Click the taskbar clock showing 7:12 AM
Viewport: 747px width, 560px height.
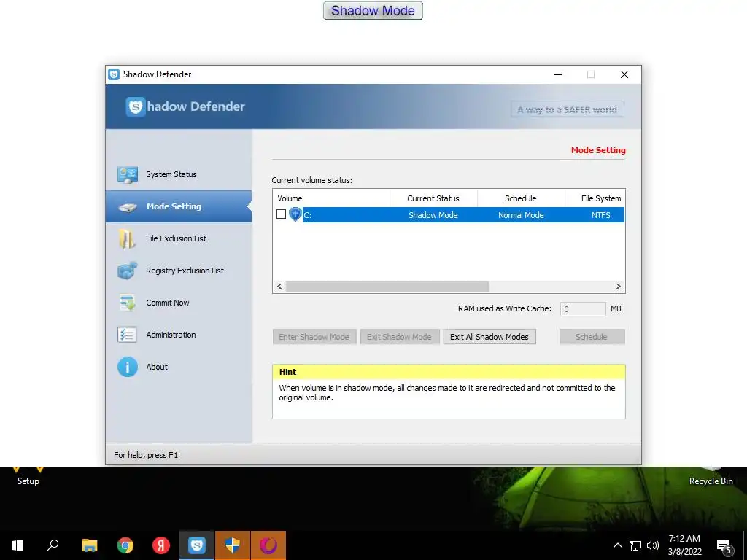(x=684, y=545)
